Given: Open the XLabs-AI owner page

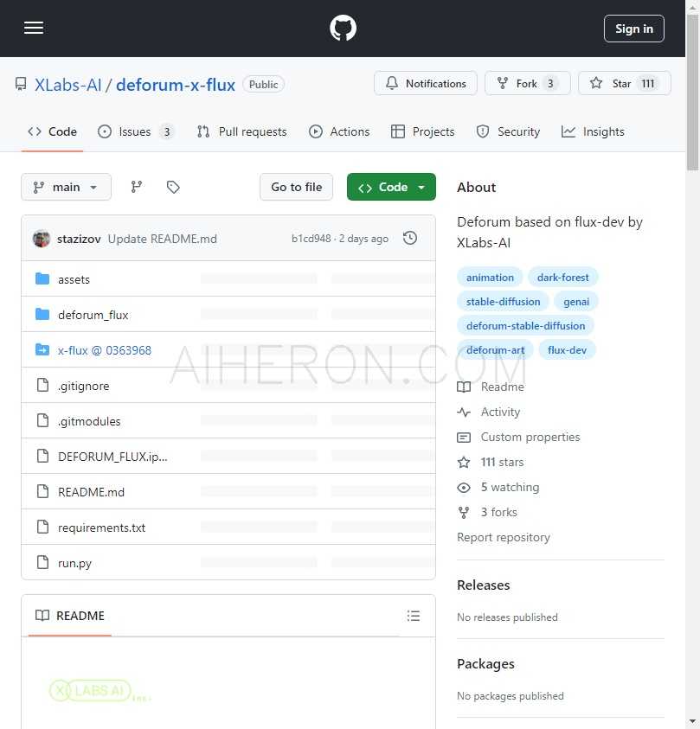Looking at the screenshot, I should tap(67, 85).
